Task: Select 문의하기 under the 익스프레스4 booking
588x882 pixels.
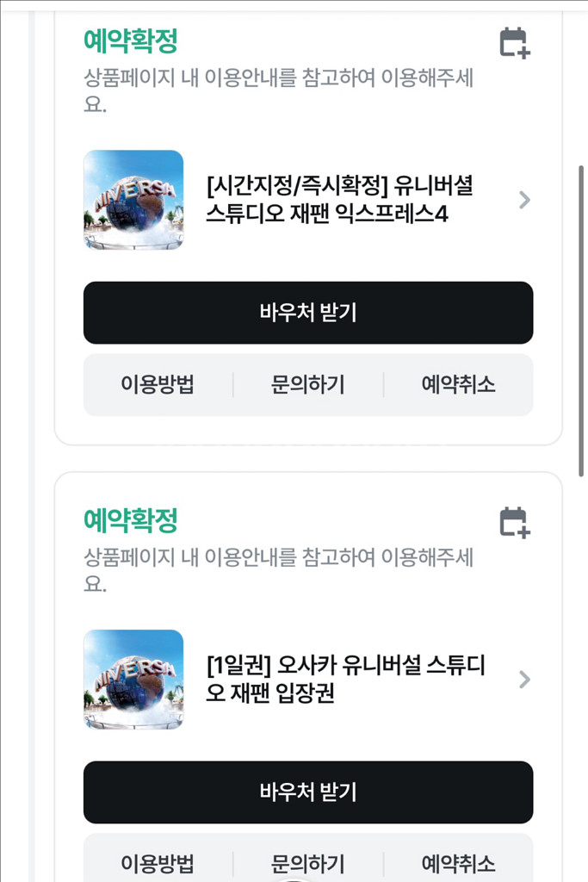Action: [308, 385]
